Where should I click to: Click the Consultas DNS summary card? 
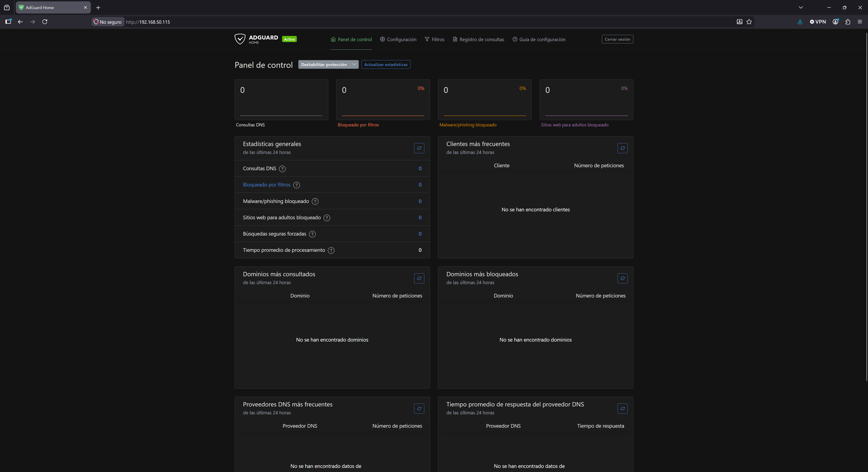(281, 100)
